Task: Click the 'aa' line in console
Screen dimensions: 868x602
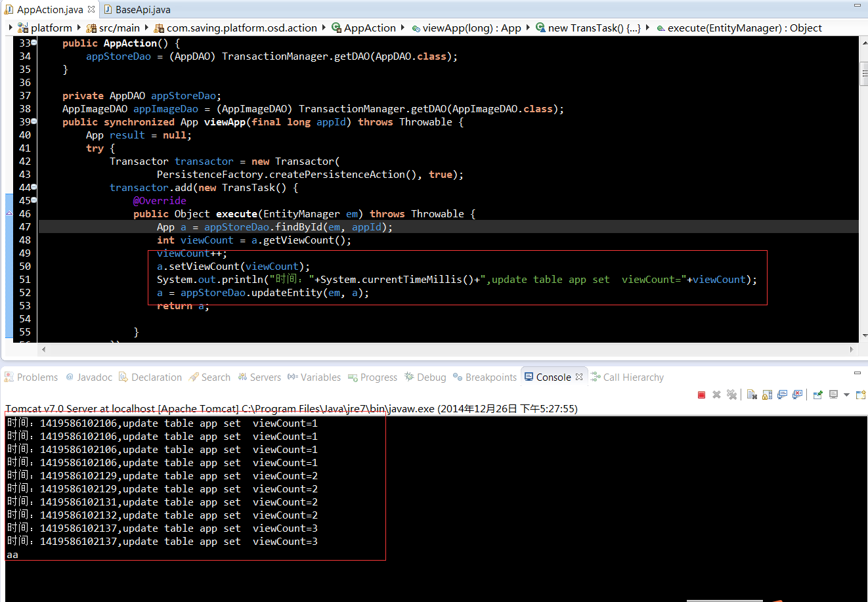Action: pyautogui.click(x=12, y=555)
